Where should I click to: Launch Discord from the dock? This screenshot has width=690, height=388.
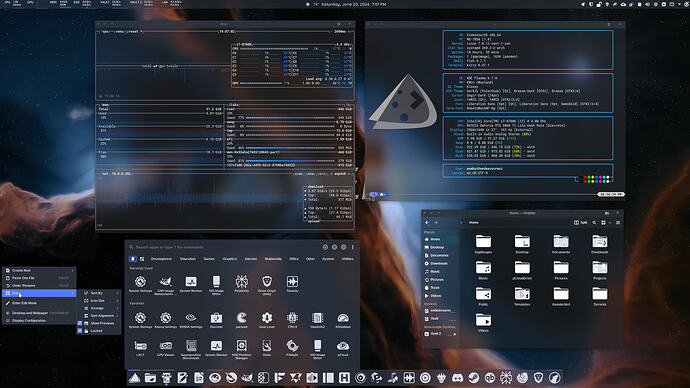458,377
